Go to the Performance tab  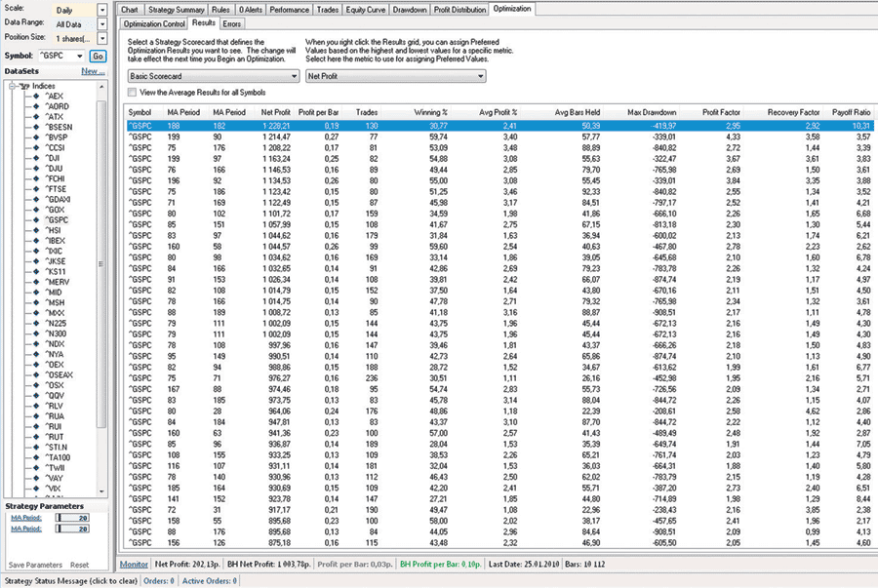pyautogui.click(x=289, y=10)
